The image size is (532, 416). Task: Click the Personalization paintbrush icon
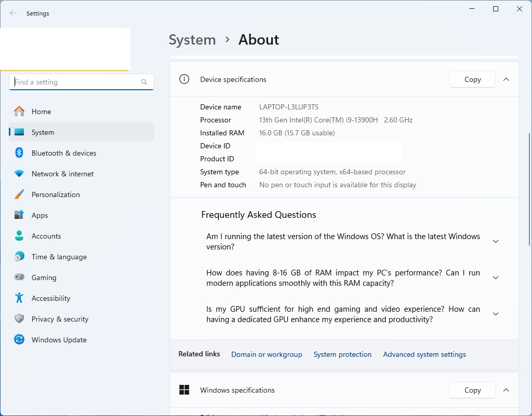pyautogui.click(x=19, y=194)
